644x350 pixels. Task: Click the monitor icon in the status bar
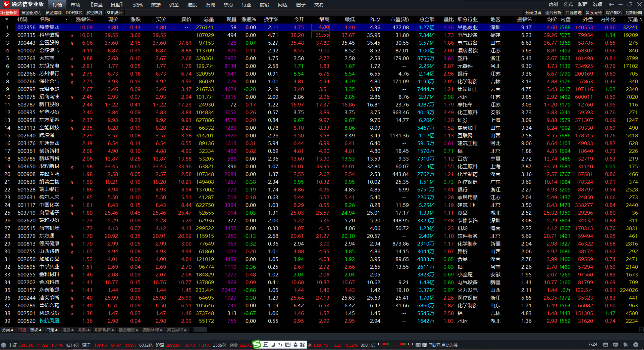tap(615, 345)
